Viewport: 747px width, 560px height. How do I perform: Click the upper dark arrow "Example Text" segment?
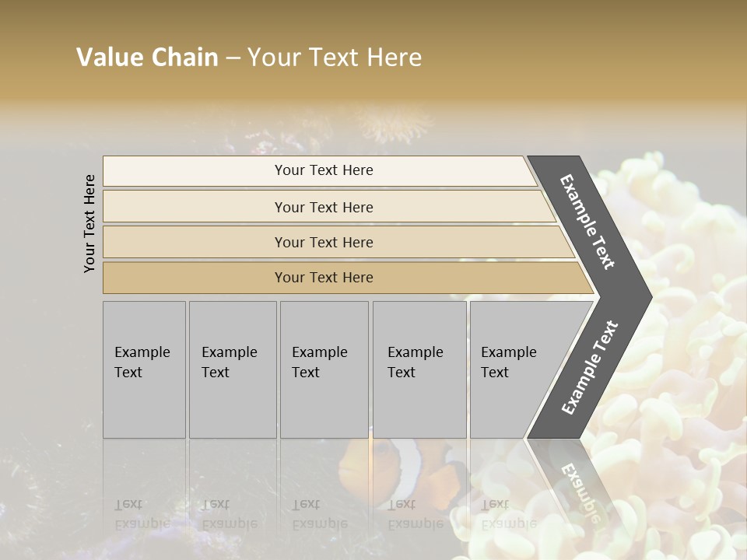click(x=588, y=222)
